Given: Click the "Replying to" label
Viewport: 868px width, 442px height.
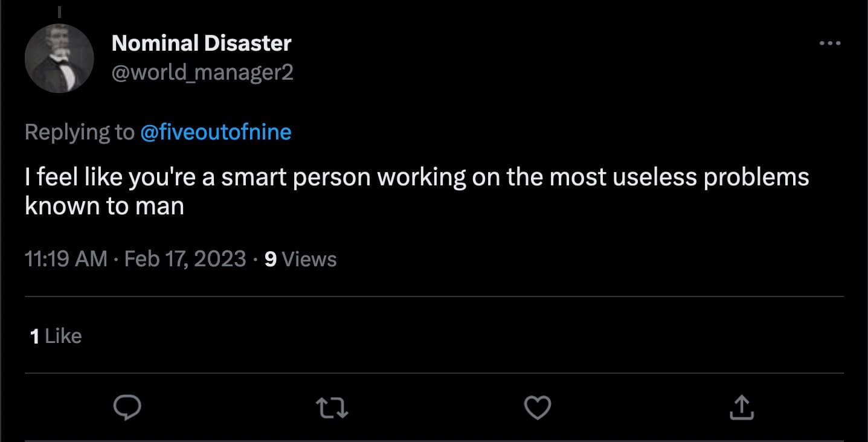Looking at the screenshot, I should 79,132.
